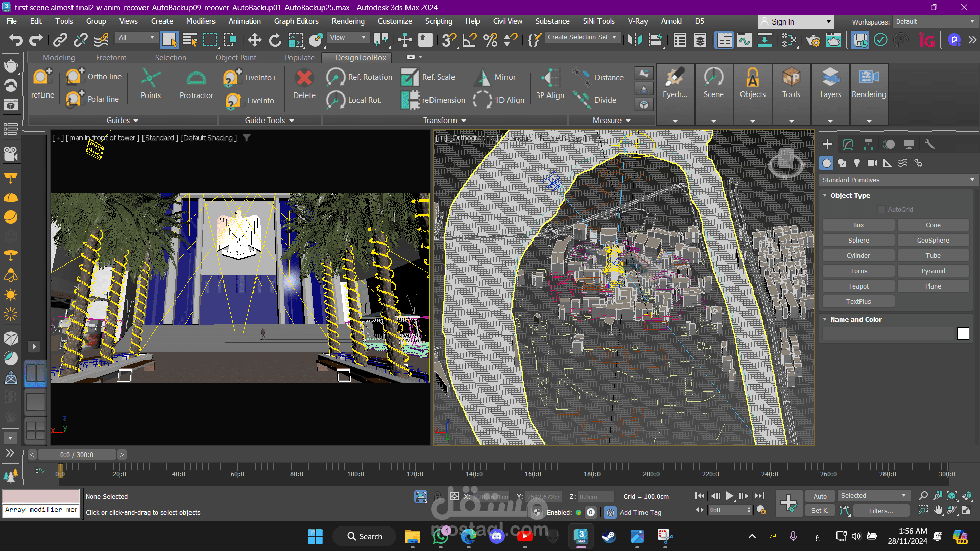Select the Move transform tool

[x=254, y=40]
